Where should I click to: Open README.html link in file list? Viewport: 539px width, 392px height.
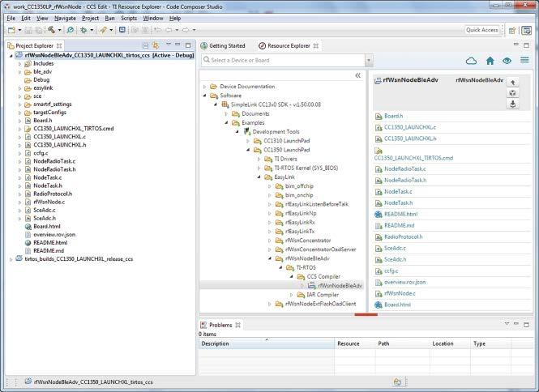pyautogui.click(x=401, y=214)
